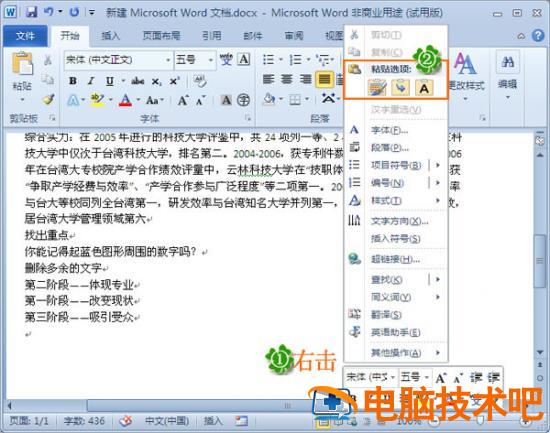Align text right in paragraph group
Viewport: 550px width, 433px height.
pyautogui.click(x=306, y=80)
